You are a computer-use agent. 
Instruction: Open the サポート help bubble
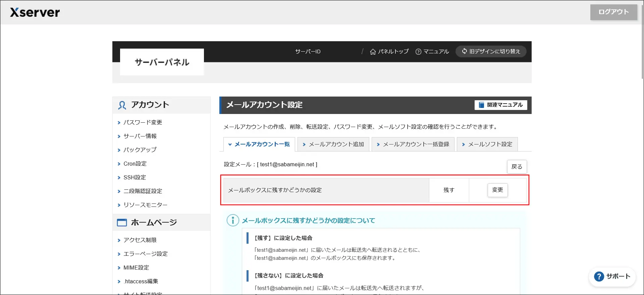[612, 277]
